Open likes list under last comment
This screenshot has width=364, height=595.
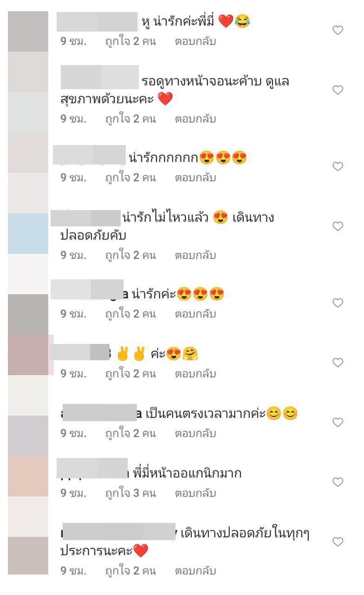130,571
